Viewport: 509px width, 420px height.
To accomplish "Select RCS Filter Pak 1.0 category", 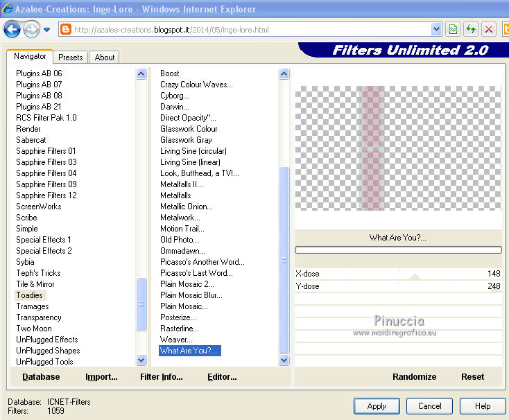I will [46, 118].
